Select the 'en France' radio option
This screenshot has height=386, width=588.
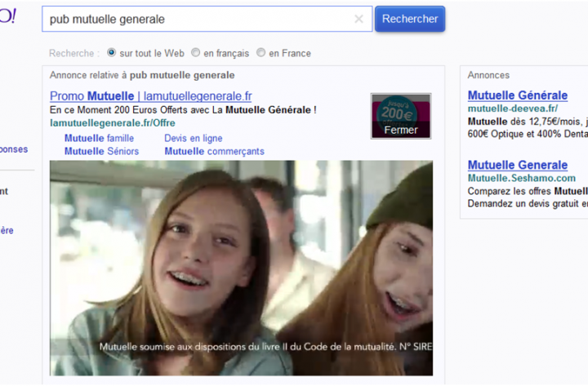tap(261, 52)
